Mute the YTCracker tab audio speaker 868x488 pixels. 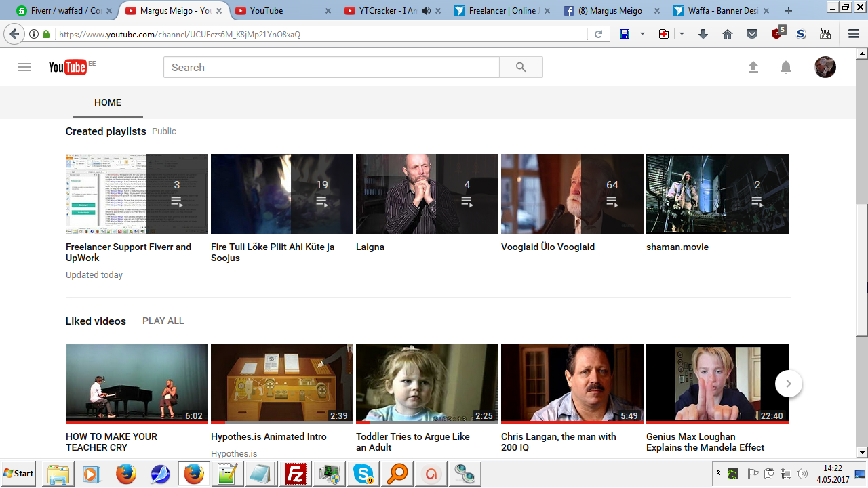[425, 11]
